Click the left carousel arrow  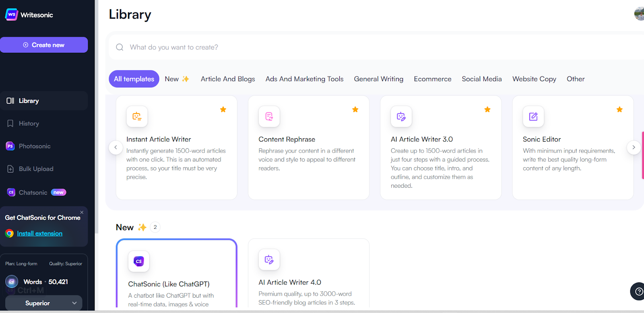pyautogui.click(x=116, y=147)
